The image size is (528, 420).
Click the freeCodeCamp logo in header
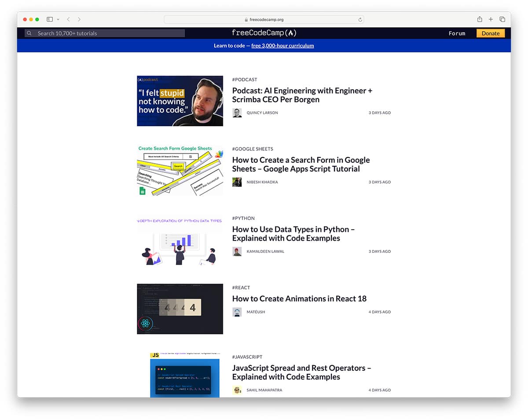(x=264, y=33)
